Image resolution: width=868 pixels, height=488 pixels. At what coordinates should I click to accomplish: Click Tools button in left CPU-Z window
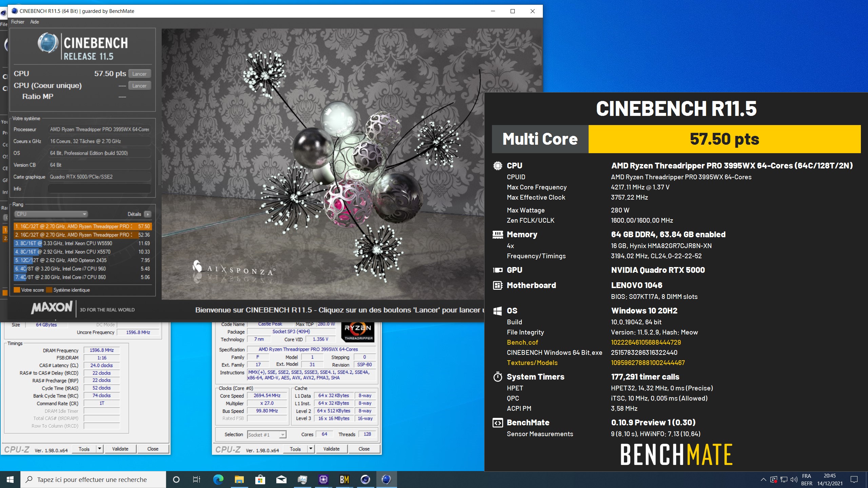click(x=84, y=449)
